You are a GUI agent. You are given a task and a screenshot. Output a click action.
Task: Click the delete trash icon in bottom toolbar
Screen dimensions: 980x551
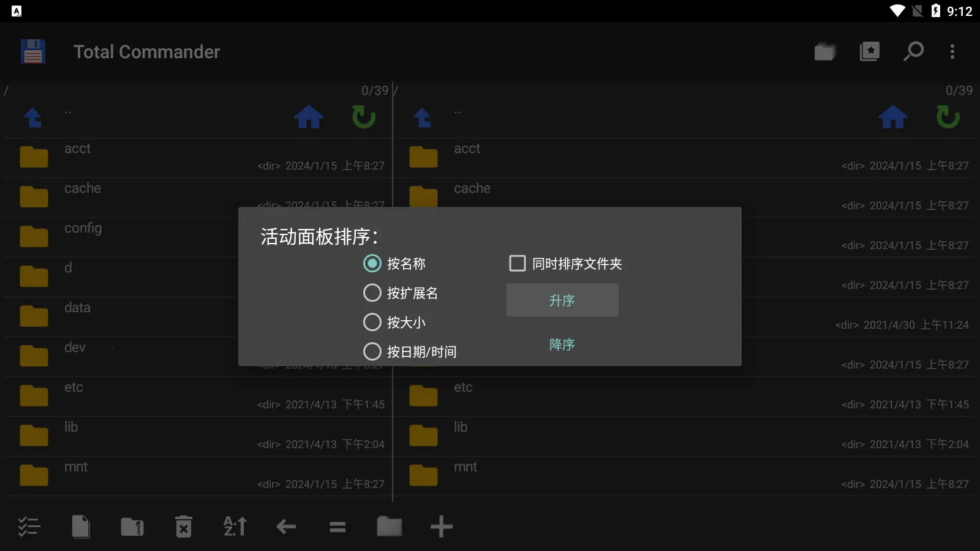coord(184,527)
